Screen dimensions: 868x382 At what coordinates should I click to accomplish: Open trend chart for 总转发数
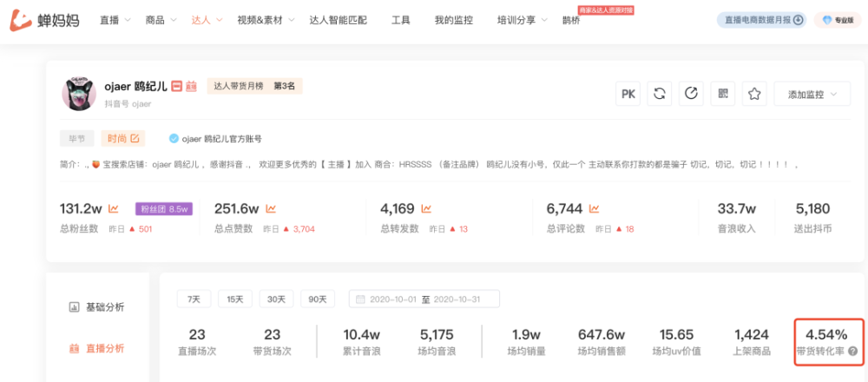pos(426,209)
